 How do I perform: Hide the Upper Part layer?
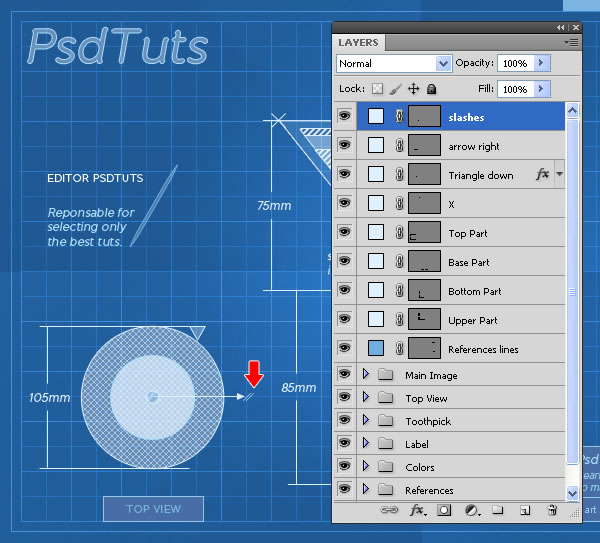(x=344, y=319)
